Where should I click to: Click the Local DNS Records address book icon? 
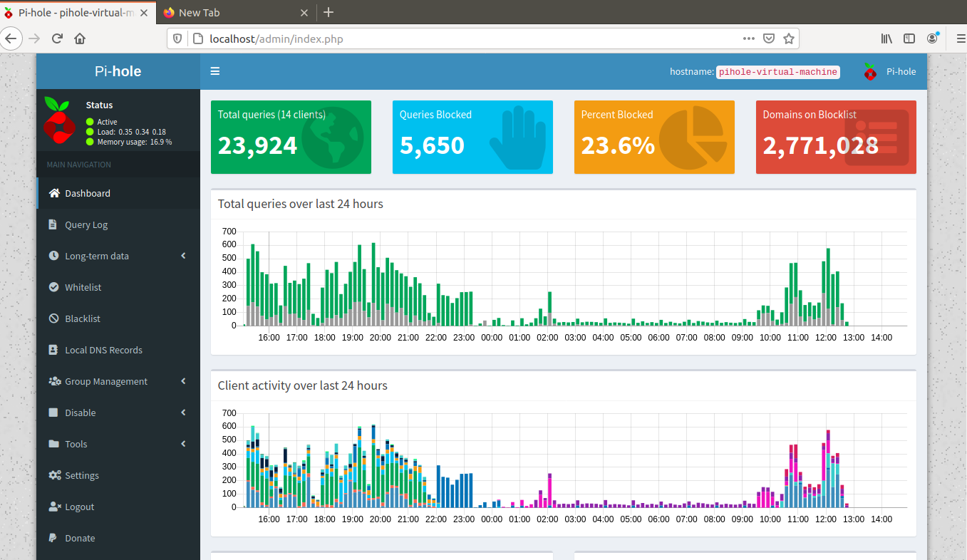[x=53, y=350]
